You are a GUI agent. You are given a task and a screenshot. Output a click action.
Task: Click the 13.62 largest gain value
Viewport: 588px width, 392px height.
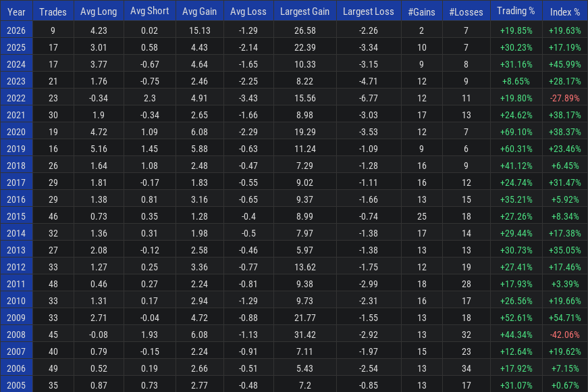pos(305,267)
